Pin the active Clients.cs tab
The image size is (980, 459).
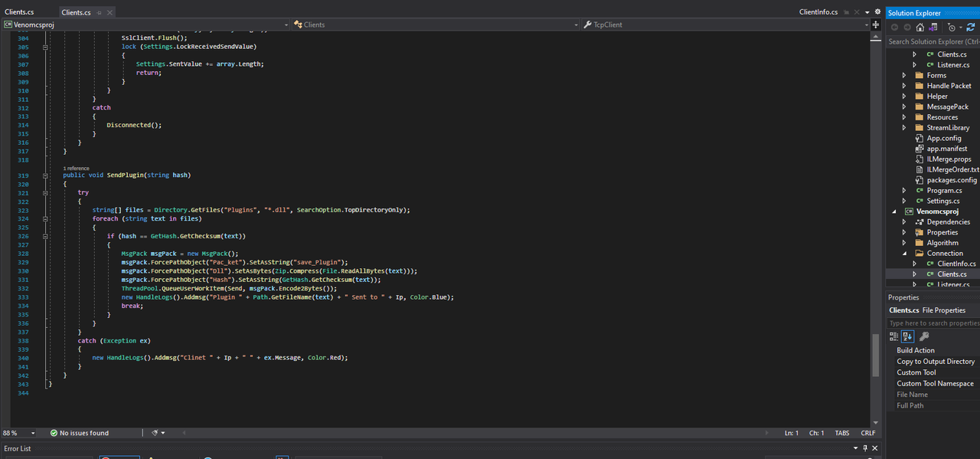click(x=100, y=12)
